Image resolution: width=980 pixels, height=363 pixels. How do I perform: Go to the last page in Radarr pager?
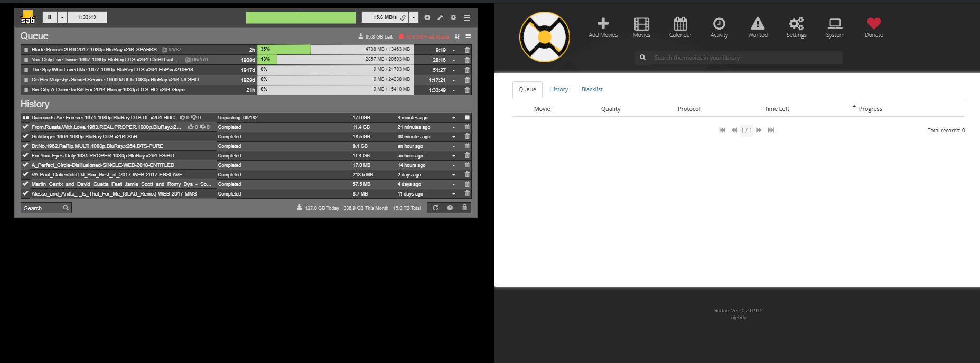point(771,130)
